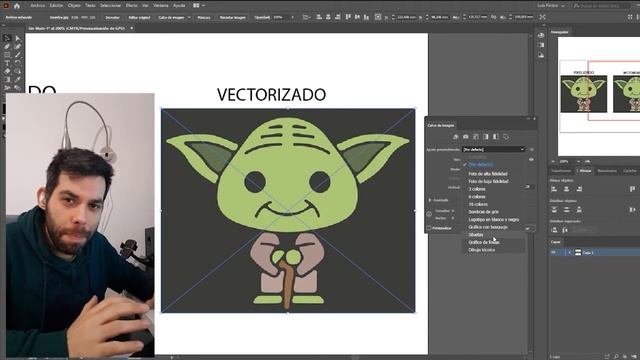Image resolution: width=640 pixels, height=360 pixels.
Task: Toggle visibility of Capa 1 layer
Action: click(x=554, y=253)
